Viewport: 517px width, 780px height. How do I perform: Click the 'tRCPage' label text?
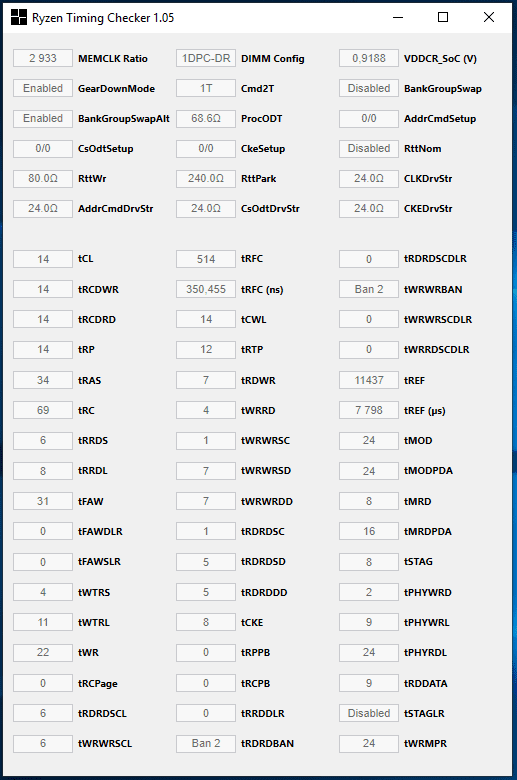click(98, 683)
